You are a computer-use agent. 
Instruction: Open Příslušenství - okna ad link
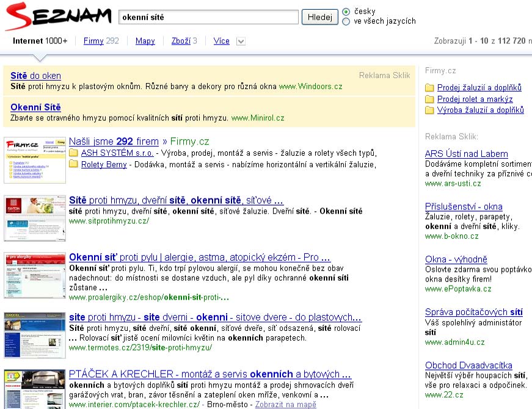click(464, 206)
